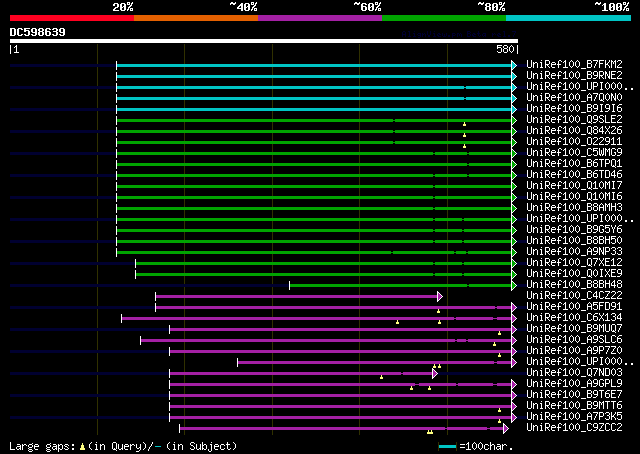Click the white DC598639 query sequence bar

point(264,41)
